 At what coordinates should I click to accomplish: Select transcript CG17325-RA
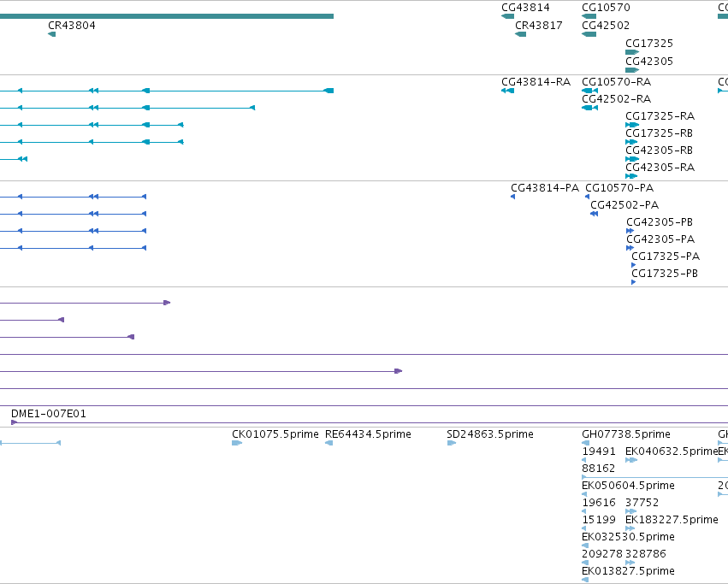point(632,125)
